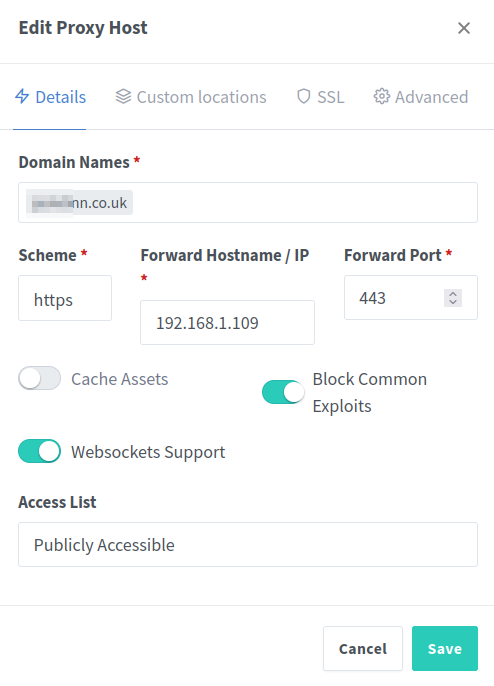Image resolution: width=494 pixels, height=686 pixels.
Task: Increase the Forward Port value with up arrow
Action: [453, 294]
